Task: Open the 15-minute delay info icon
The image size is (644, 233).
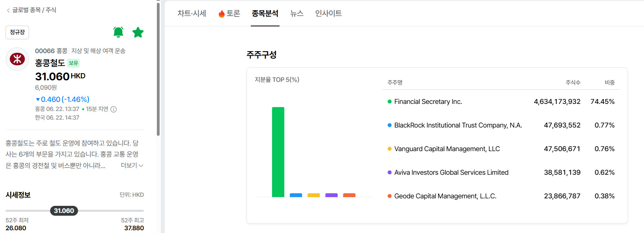Action: coord(114,109)
